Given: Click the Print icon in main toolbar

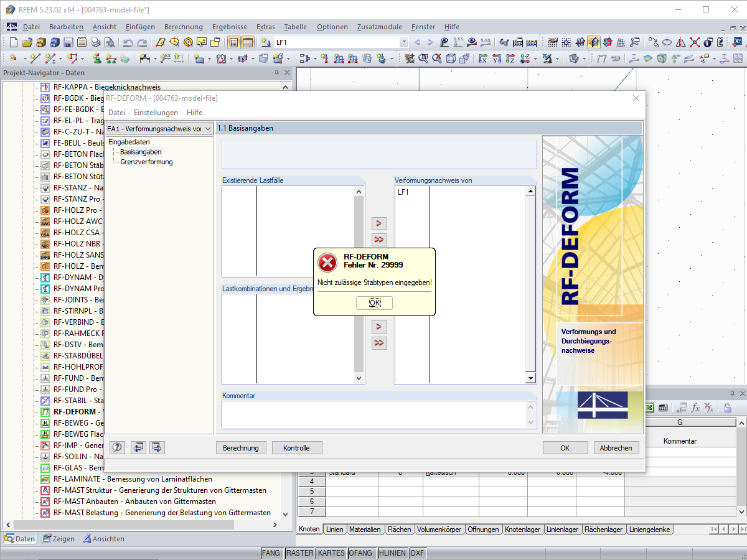Looking at the screenshot, I should coord(95,42).
